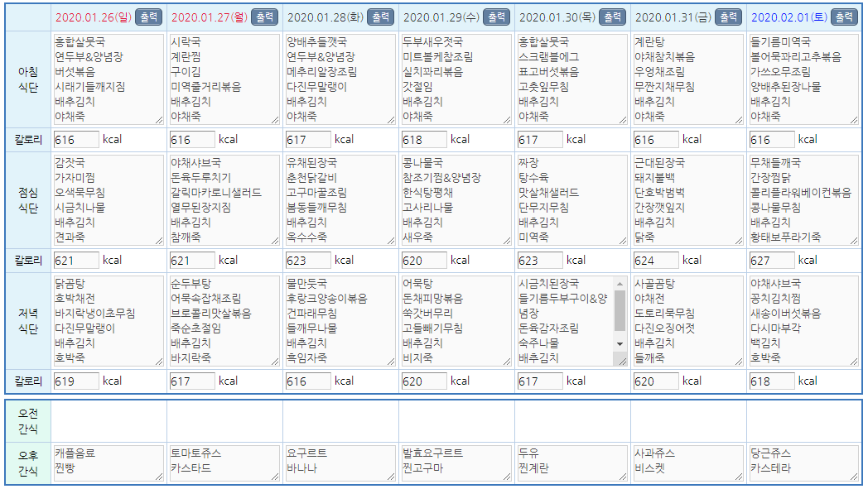The height and width of the screenshot is (489, 868).
Task: Click the resize grip on Sunday's lunch menu box
Action: pyautogui.click(x=158, y=241)
